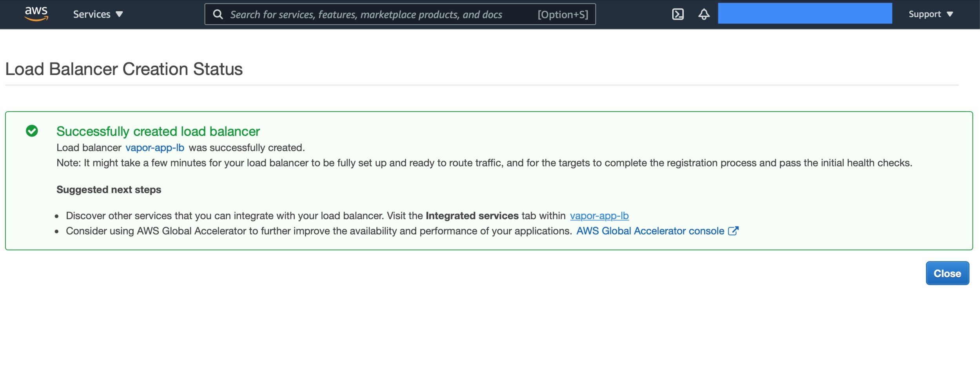Click the magnifier icon in search bar
Viewport: 980px width, 390px height.
(x=218, y=14)
